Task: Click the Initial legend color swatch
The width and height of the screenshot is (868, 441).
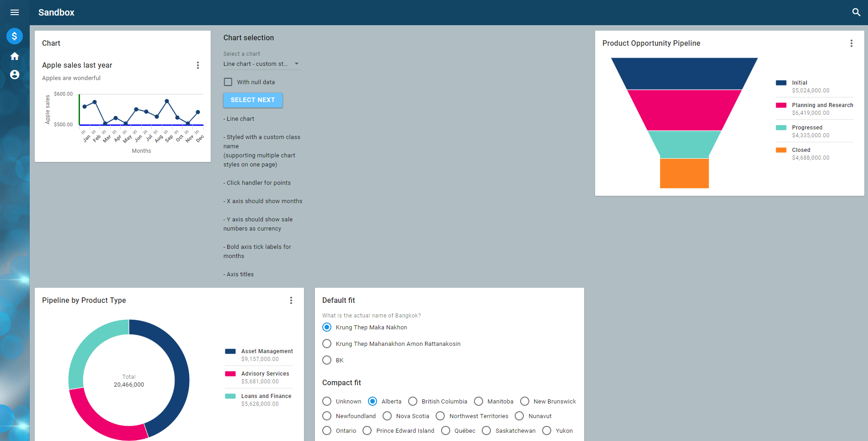Action: click(781, 83)
